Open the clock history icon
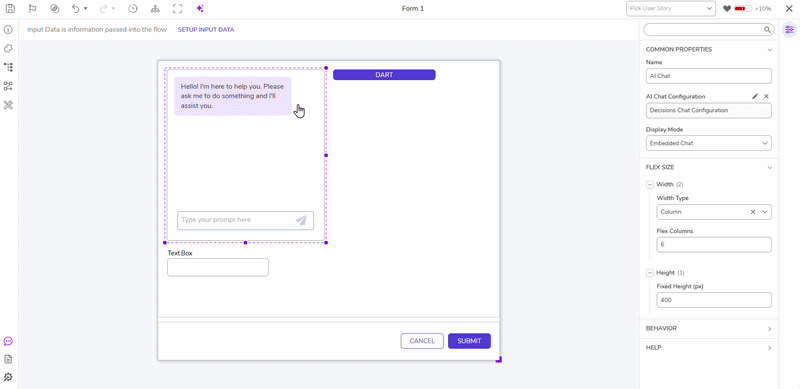Screen dimensions: 800x389 [x=132, y=9]
